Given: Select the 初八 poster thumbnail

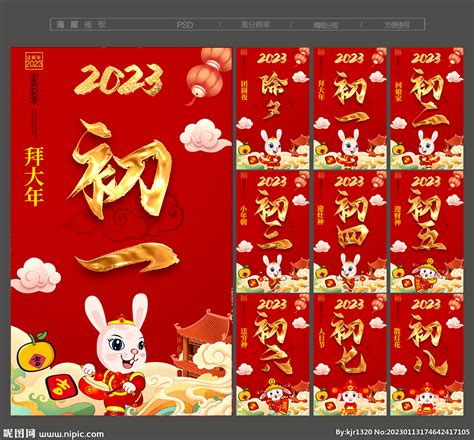Looking at the screenshot, I should 427,355.
